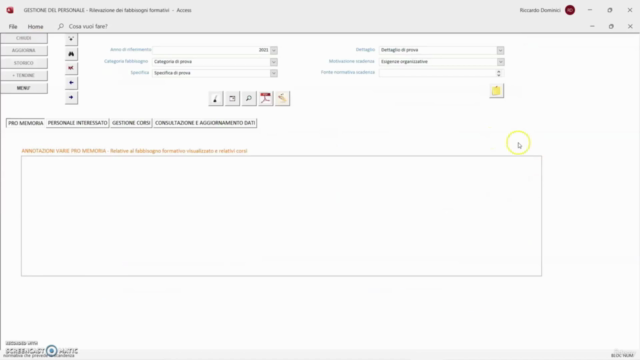Open the Anno di riferimento dropdown arrow

click(273, 50)
